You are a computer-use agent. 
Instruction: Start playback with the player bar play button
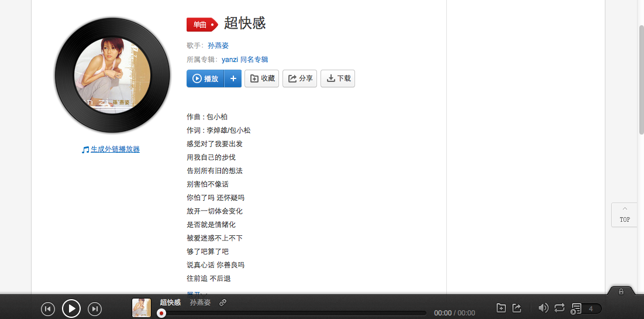tap(71, 308)
